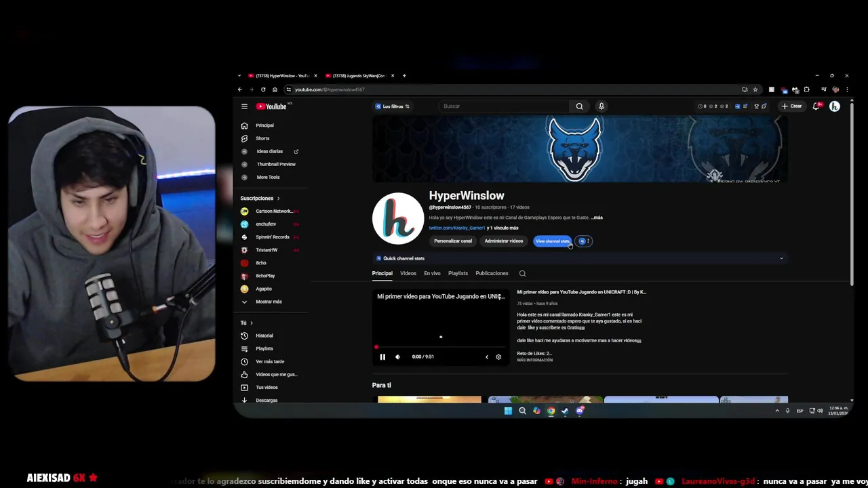868x488 pixels.
Task: Open Descargas in sidebar
Action: pos(266,400)
